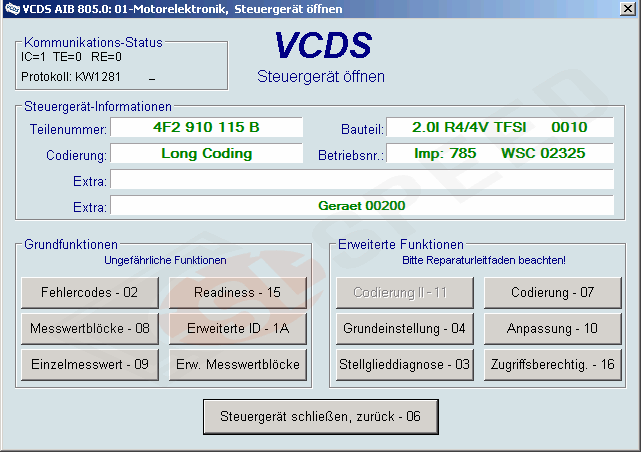Screen dimensions: 641x455
Task: Start Stellglieddiagnose - 03
Action: point(405,365)
